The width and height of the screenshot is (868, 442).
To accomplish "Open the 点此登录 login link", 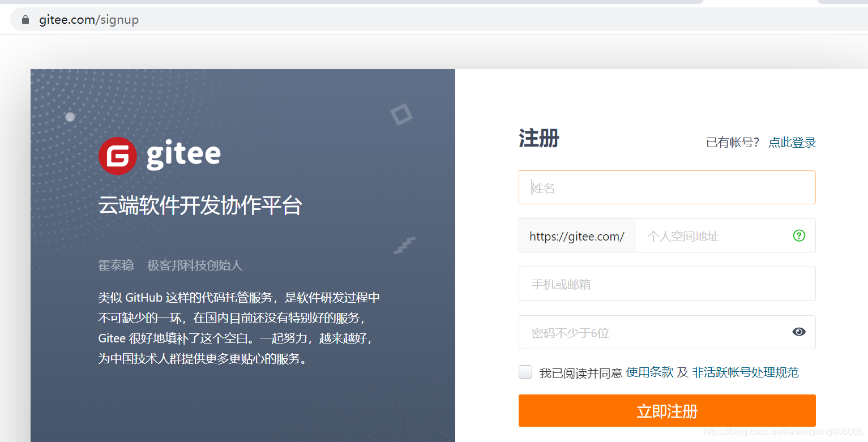I will 792,143.
